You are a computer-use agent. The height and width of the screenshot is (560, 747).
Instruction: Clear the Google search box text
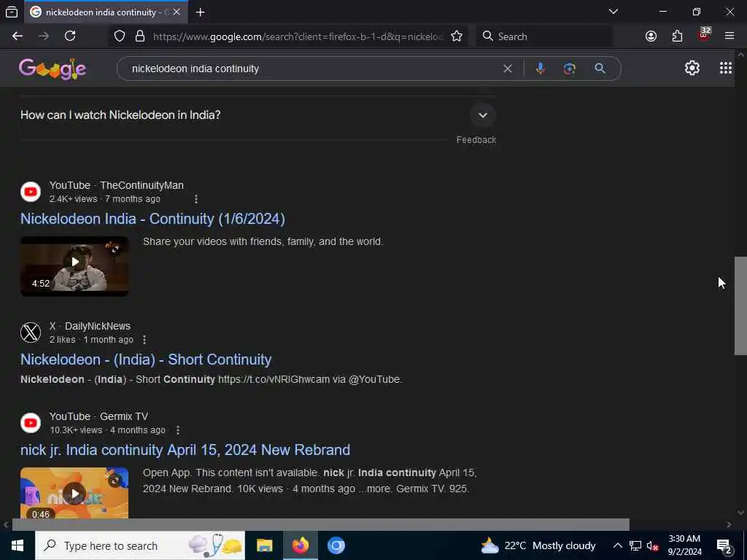coord(508,69)
